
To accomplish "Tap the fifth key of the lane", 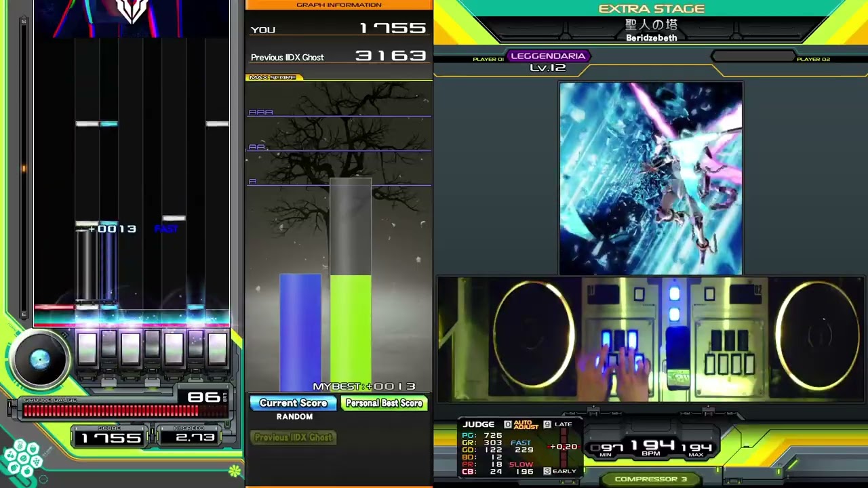I will [174, 348].
